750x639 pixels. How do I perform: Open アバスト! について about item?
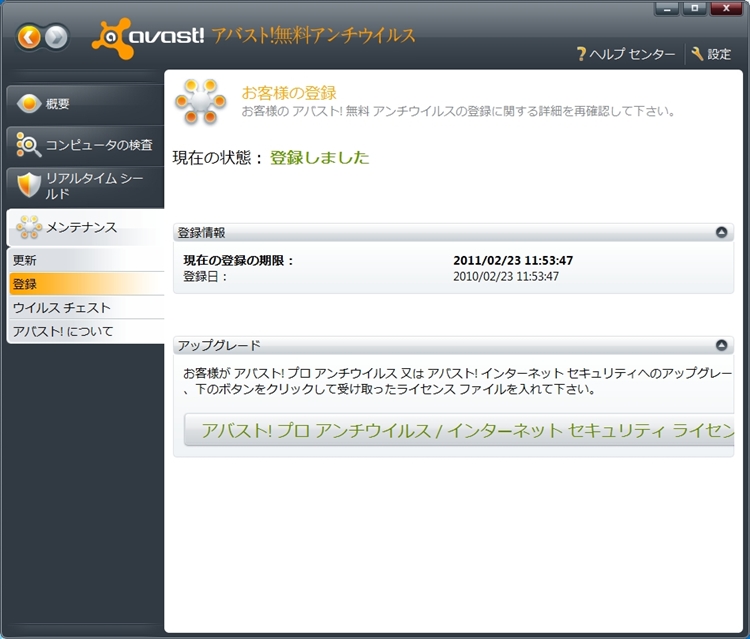(87, 331)
